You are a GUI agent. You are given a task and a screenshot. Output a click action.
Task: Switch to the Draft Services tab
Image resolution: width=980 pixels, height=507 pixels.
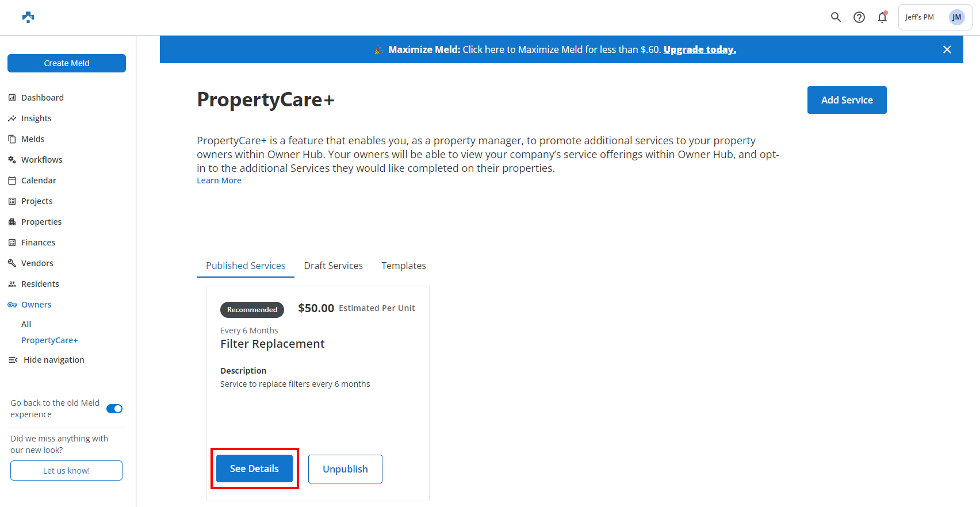pyautogui.click(x=333, y=266)
